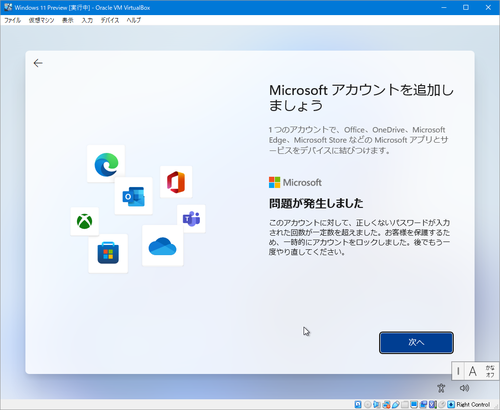Open the 入力 menu
500x410 pixels.
coord(87,20)
